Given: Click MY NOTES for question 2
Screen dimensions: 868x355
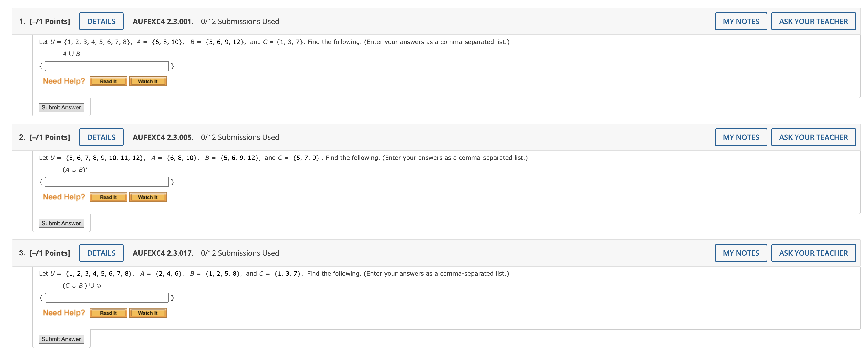Looking at the screenshot, I should [x=741, y=137].
